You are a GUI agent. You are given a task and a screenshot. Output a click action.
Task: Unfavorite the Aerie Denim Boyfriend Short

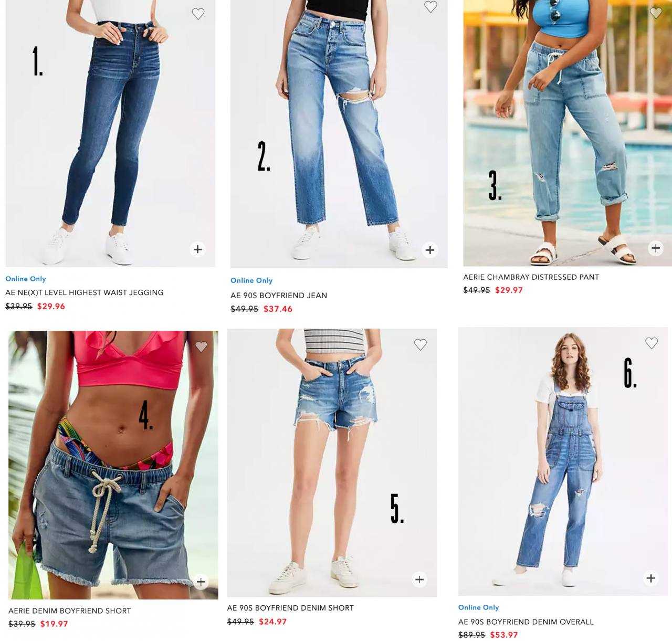[x=201, y=346]
